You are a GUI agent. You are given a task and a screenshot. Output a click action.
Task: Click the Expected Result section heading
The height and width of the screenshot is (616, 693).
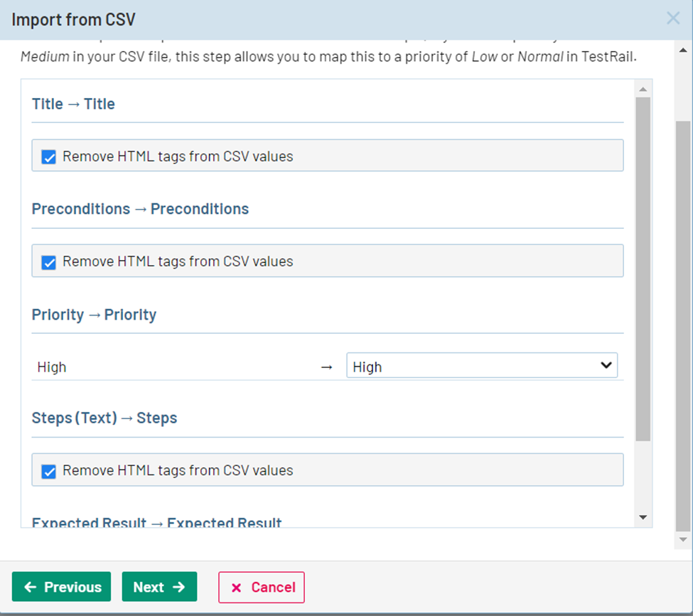[156, 523]
